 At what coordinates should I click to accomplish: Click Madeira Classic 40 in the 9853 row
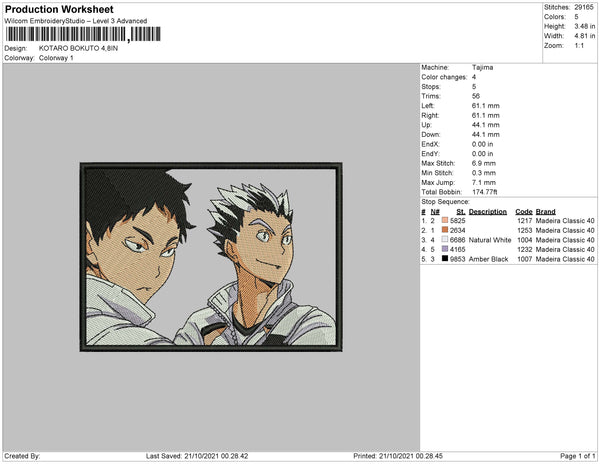(565, 259)
